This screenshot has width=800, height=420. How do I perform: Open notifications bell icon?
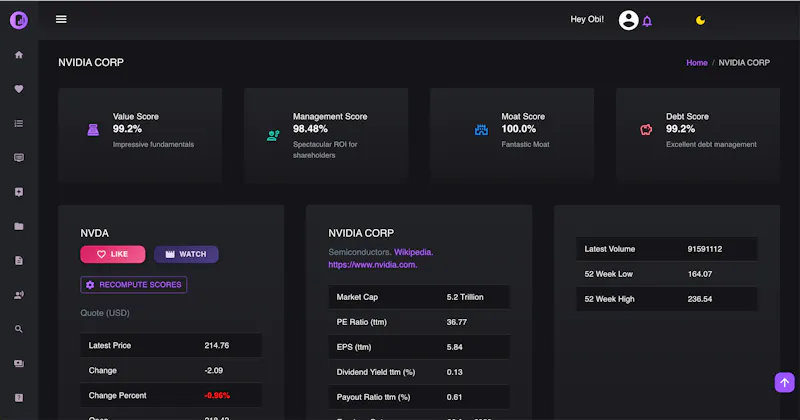(647, 21)
